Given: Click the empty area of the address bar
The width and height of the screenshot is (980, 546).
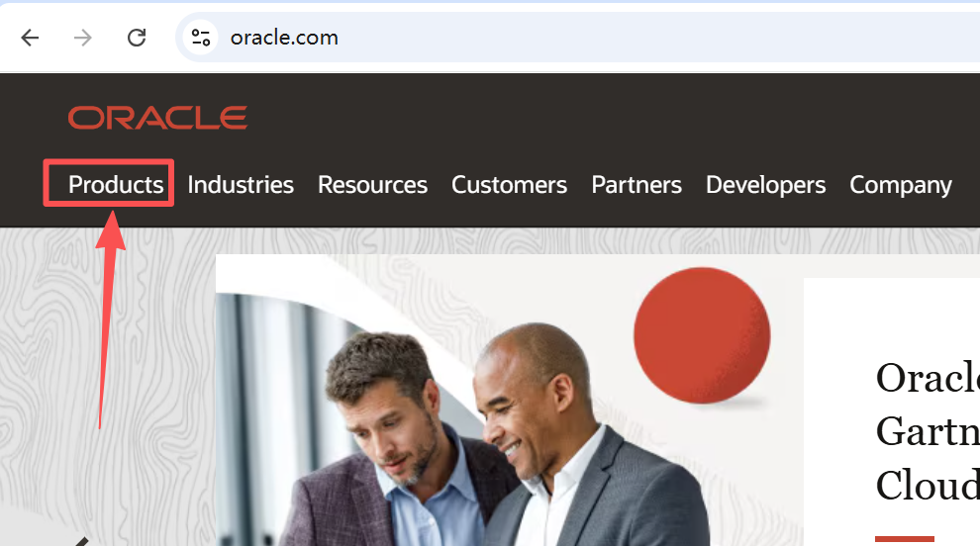Looking at the screenshot, I should (x=656, y=38).
